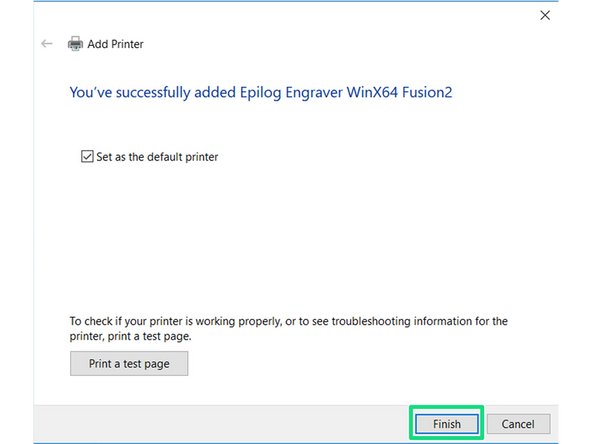Click the 'Add Printer' title text
The width and height of the screenshot is (592, 444).
[116, 44]
